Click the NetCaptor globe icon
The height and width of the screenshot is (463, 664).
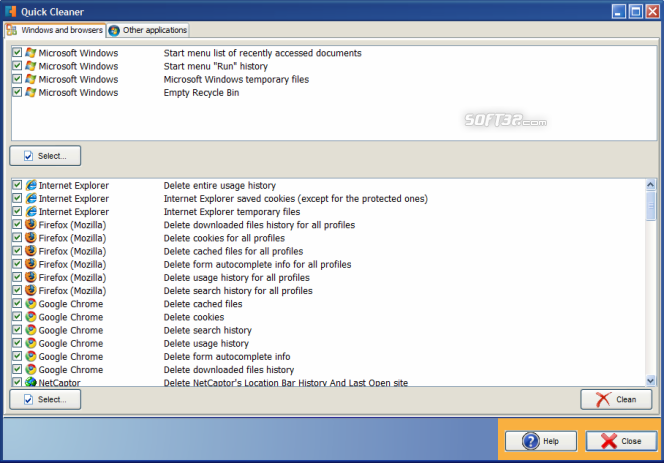tap(30, 382)
